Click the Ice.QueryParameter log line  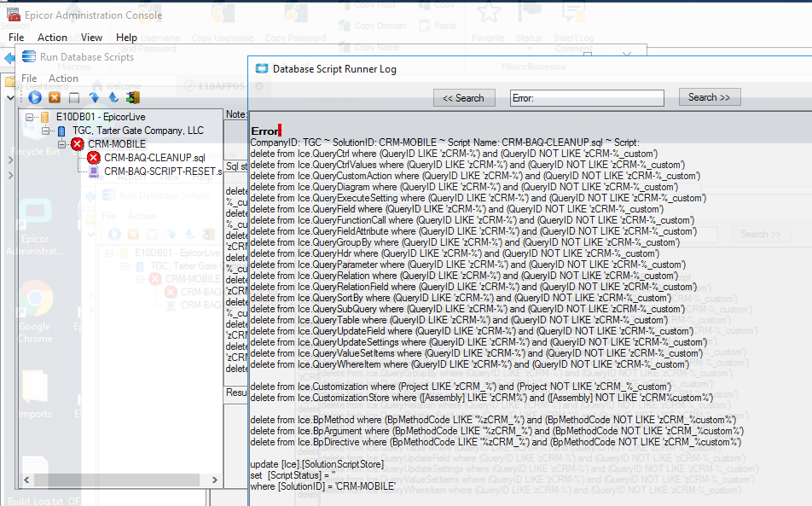tap(468, 265)
